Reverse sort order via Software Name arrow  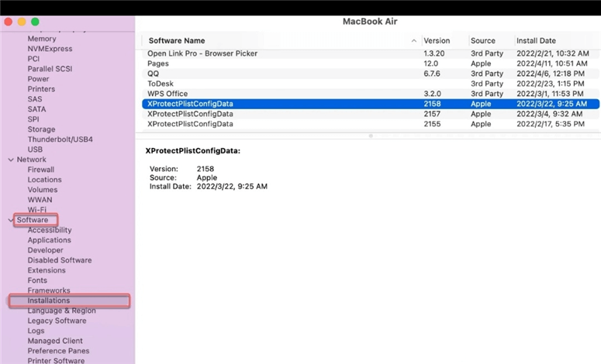pyautogui.click(x=414, y=40)
